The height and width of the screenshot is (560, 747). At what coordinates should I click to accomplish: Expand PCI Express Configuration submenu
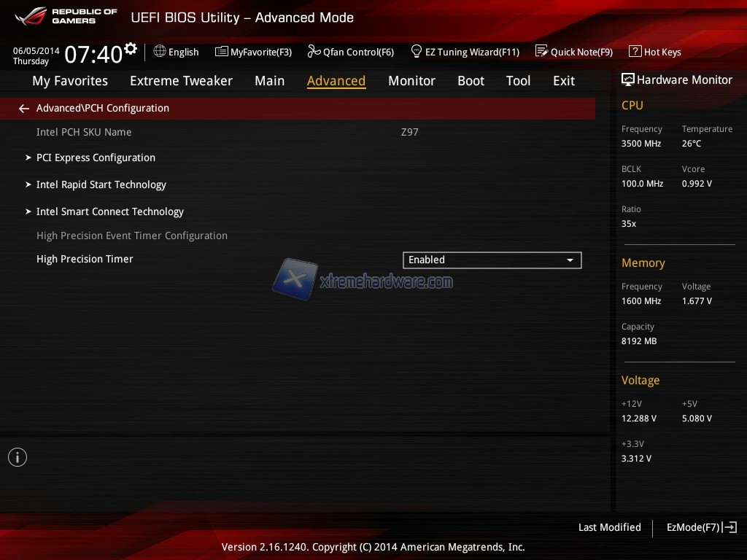[x=96, y=157]
